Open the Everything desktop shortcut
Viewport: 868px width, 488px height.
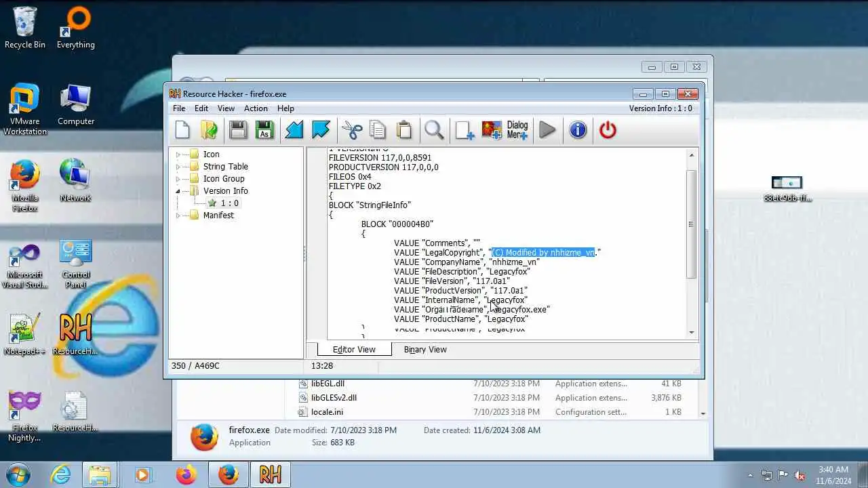[76, 28]
